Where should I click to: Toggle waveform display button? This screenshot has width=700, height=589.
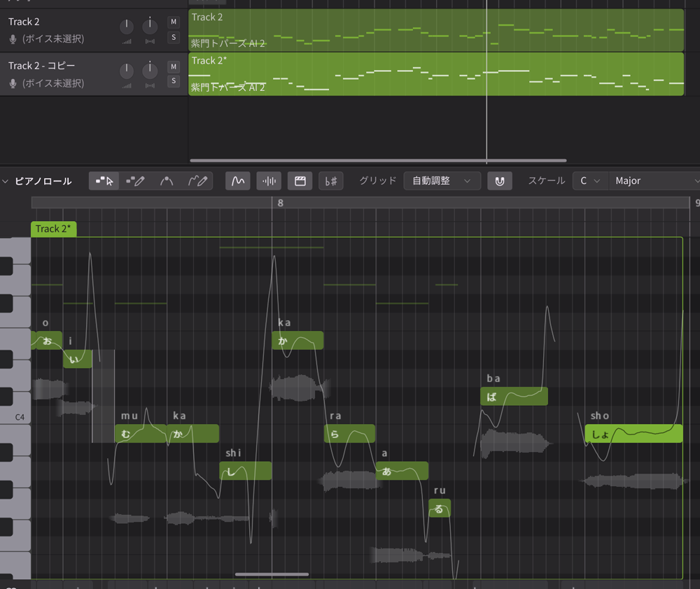(x=269, y=181)
